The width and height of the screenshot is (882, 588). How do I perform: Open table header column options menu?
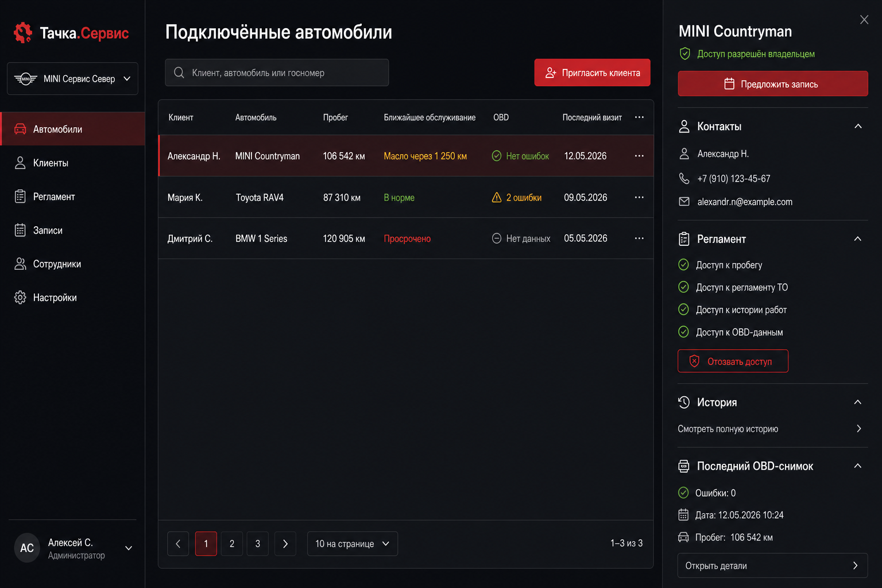click(639, 117)
